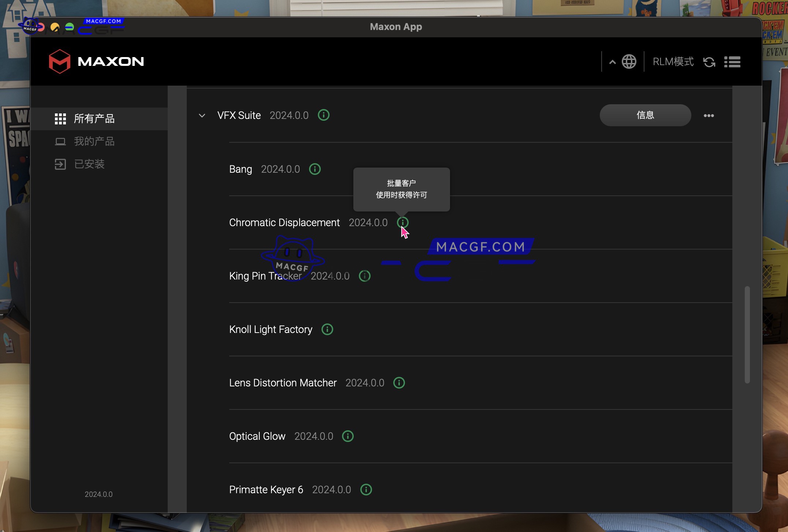Click the refresh arrows icon in header
The height and width of the screenshot is (532, 788).
[709, 62]
